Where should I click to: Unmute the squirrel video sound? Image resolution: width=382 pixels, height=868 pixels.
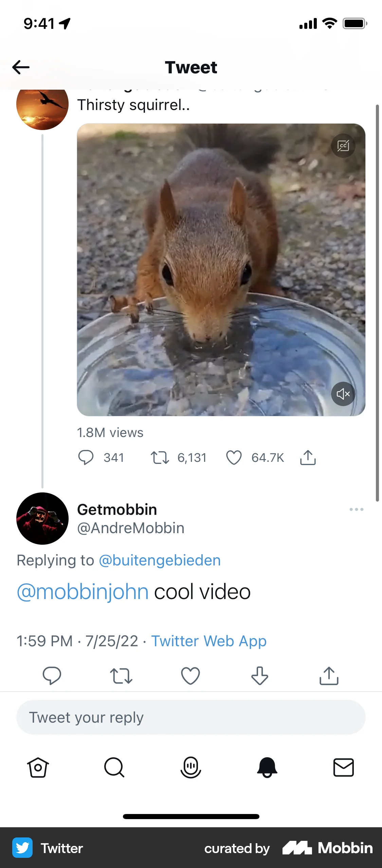343,394
